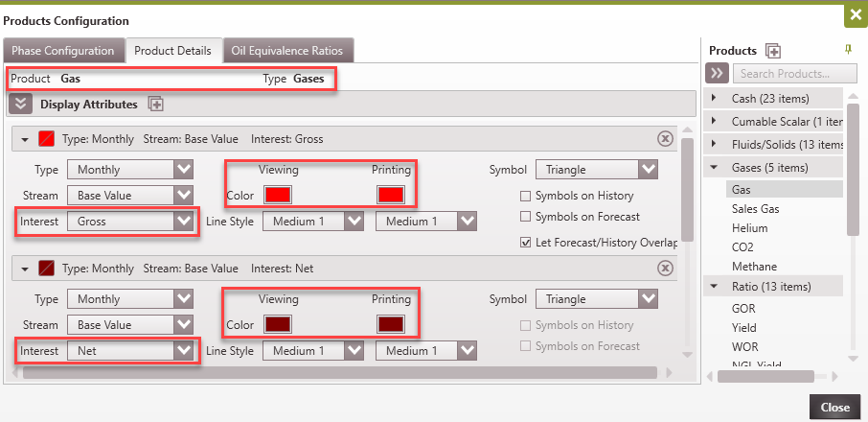
Task: Pick Viewing color for Net
Action: pos(278,324)
